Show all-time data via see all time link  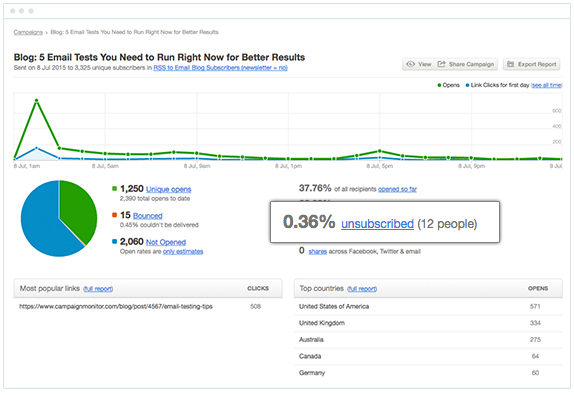pos(547,85)
